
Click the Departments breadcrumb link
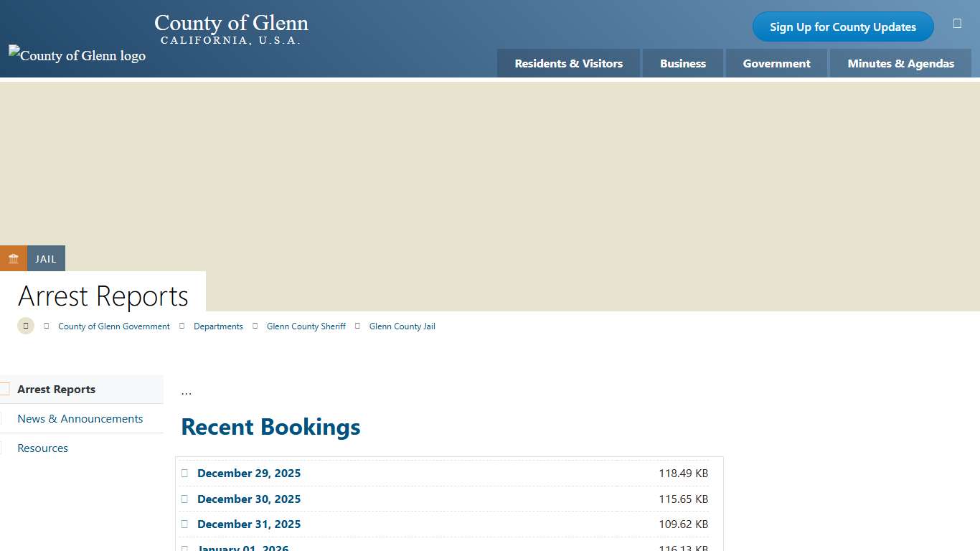coord(218,326)
